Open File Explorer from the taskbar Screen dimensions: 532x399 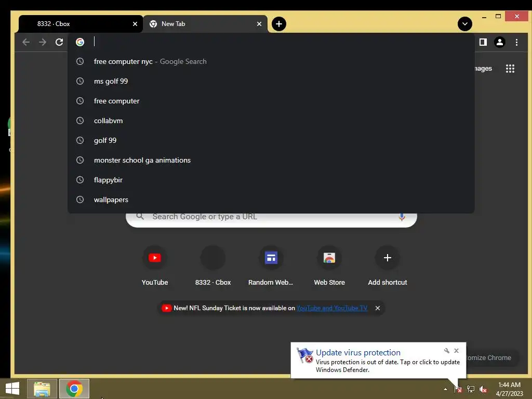[42, 389]
